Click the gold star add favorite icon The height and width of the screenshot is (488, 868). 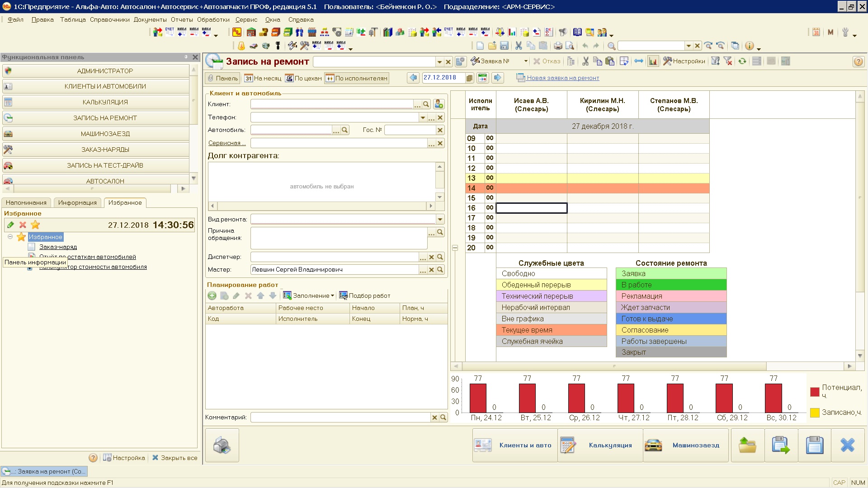(35, 225)
